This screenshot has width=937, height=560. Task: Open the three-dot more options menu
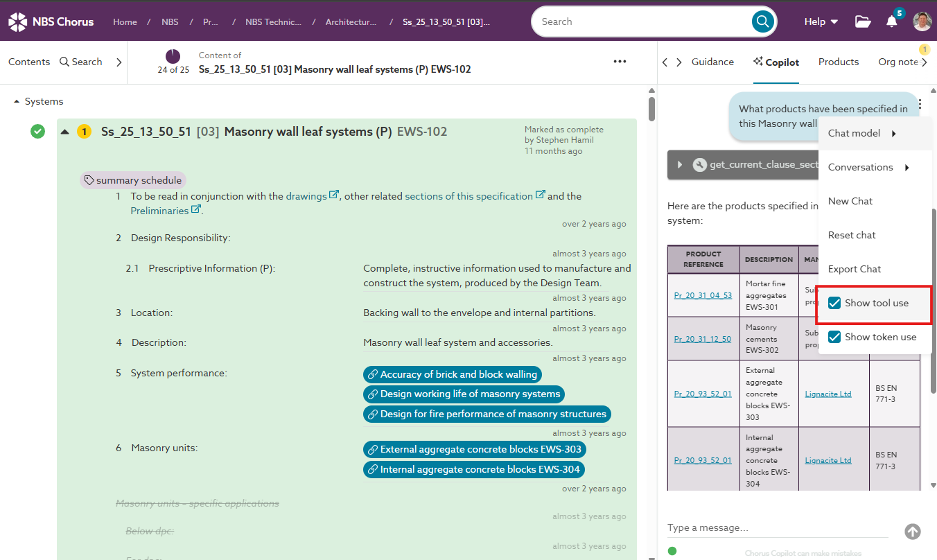coord(620,62)
